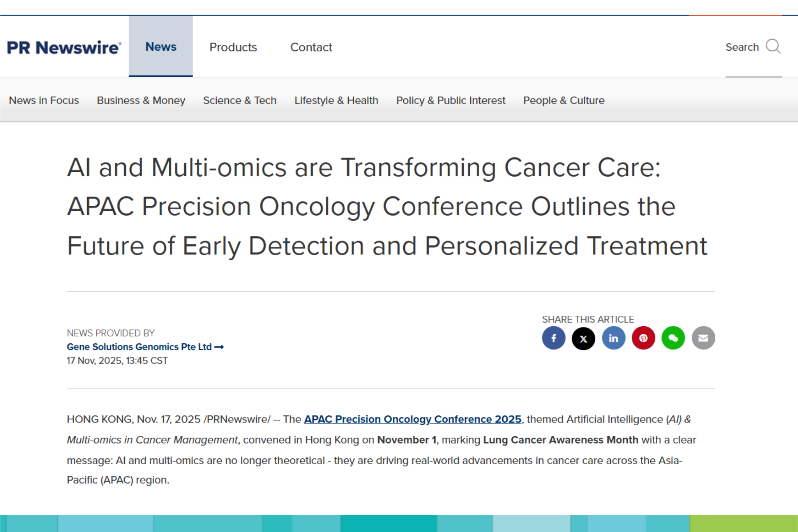
Task: Open APAC Precision Oncology Conference 2025 link
Action: pos(413,419)
